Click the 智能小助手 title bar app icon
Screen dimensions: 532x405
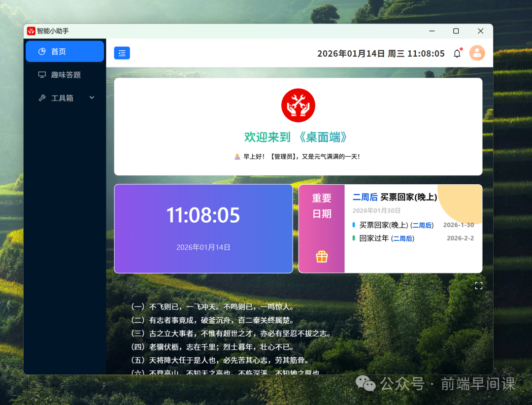[31, 31]
